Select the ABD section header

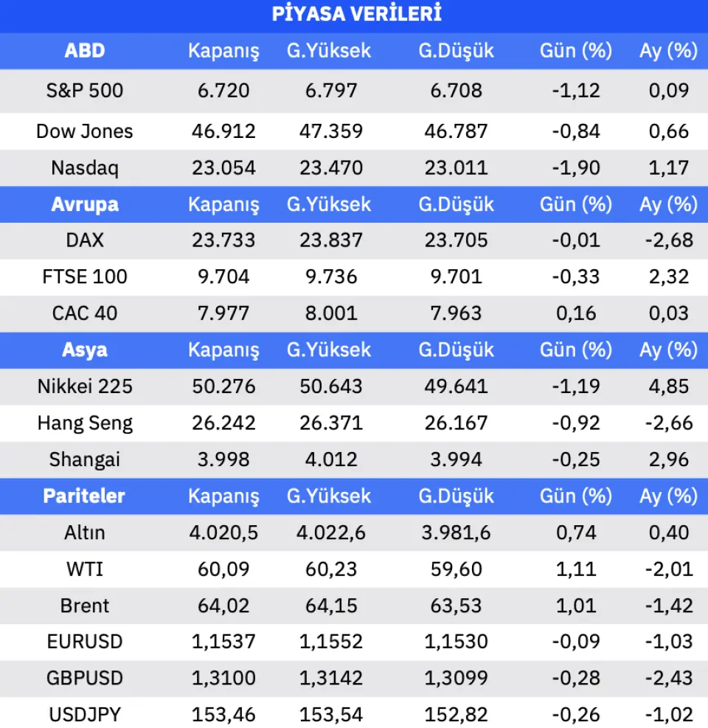85,51
